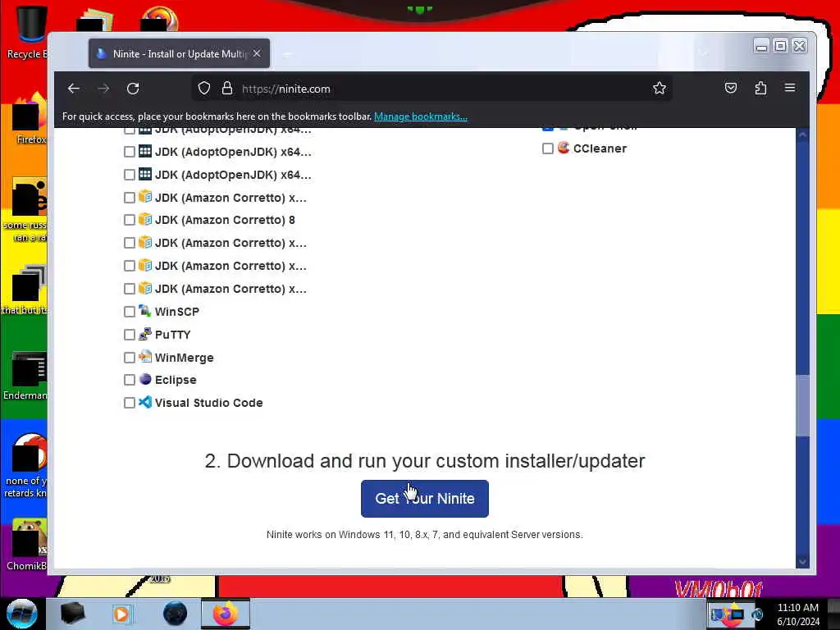The height and width of the screenshot is (630, 840).
Task: Go back using the browser back arrow
Action: point(74,89)
